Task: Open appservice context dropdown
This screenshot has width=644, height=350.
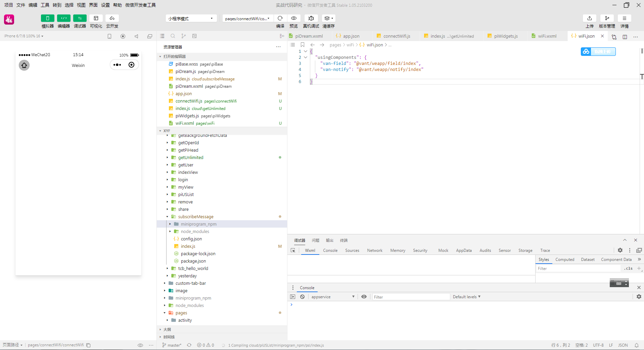Action: point(332,297)
